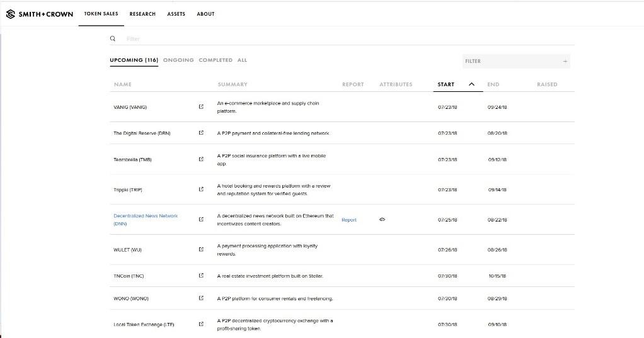Click DNN start date 07/25/18

[x=447, y=220]
